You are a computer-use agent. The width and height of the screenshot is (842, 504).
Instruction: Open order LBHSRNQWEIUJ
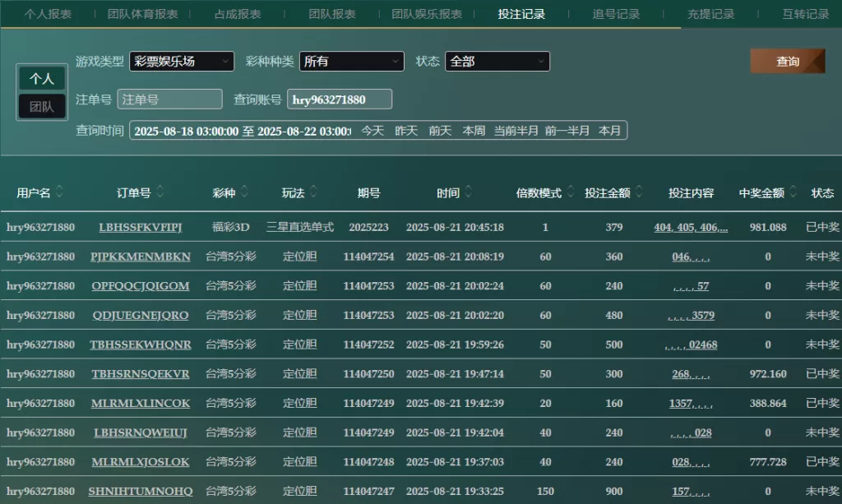pos(140,432)
